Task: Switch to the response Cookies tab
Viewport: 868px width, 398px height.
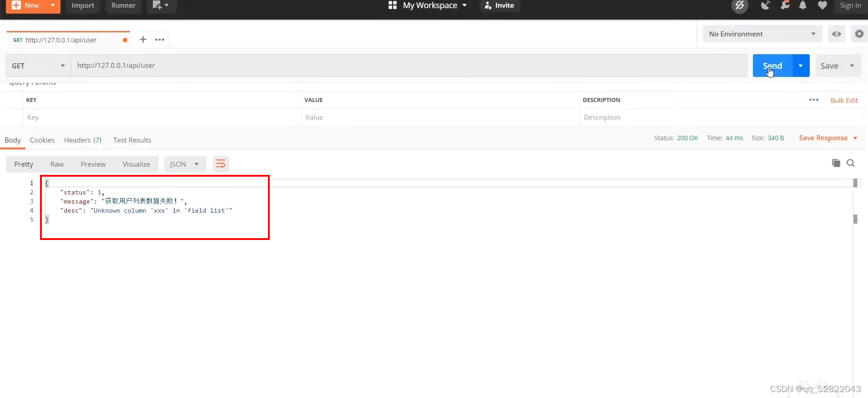Action: coord(42,140)
